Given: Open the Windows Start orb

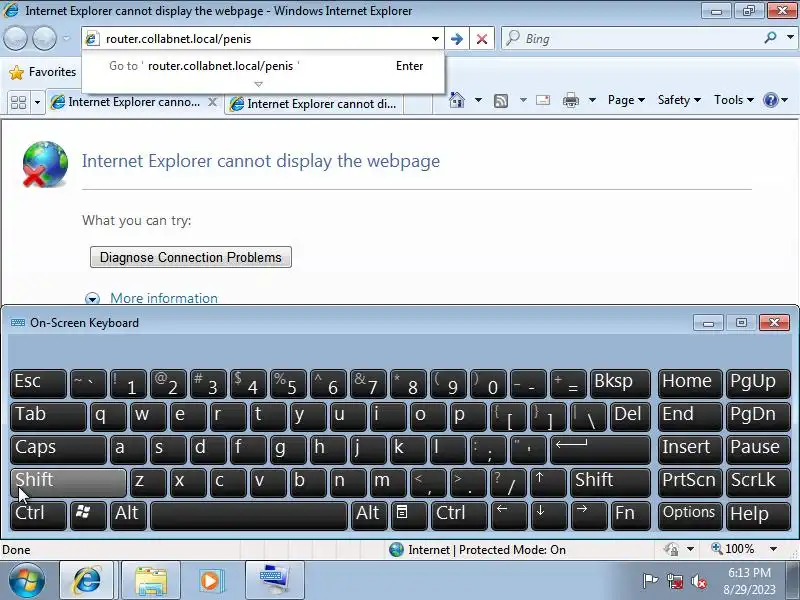Looking at the screenshot, I should pos(27,581).
